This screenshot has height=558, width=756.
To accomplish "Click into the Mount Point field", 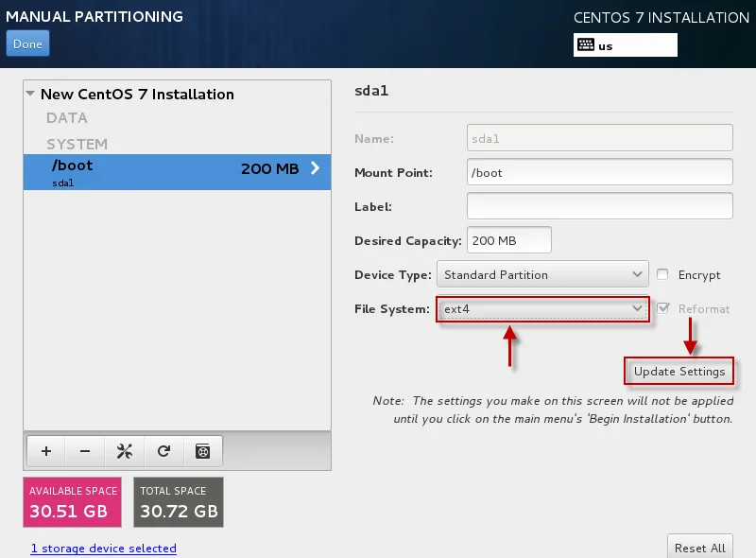I will coord(599,173).
